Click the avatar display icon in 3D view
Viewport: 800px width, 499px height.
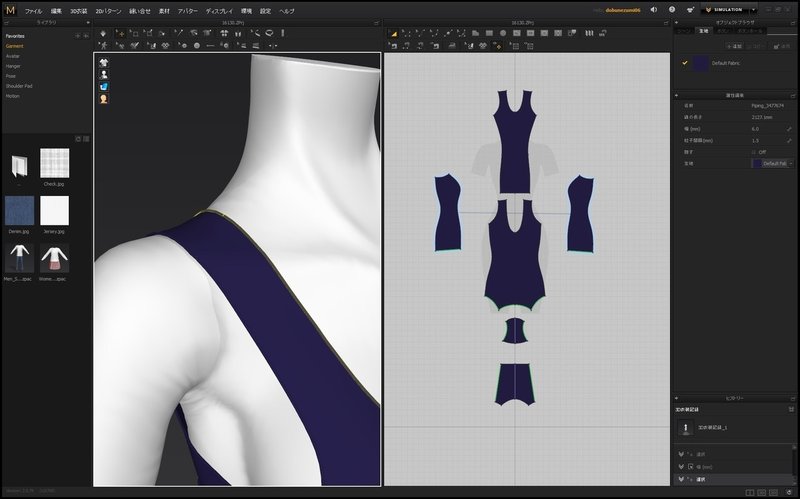click(104, 74)
